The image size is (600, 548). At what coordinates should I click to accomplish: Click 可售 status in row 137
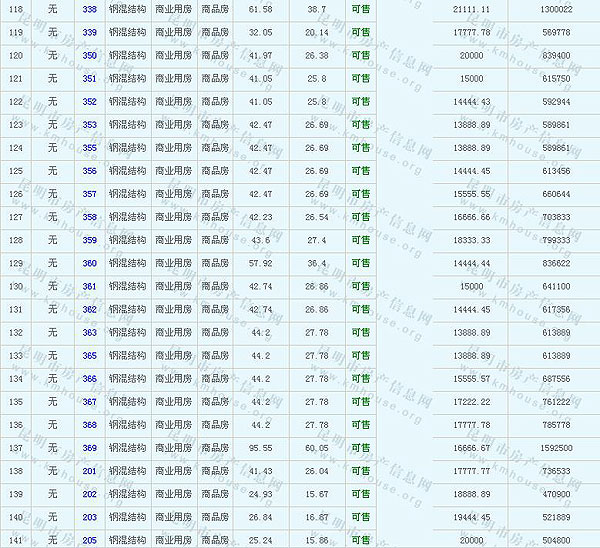point(360,448)
